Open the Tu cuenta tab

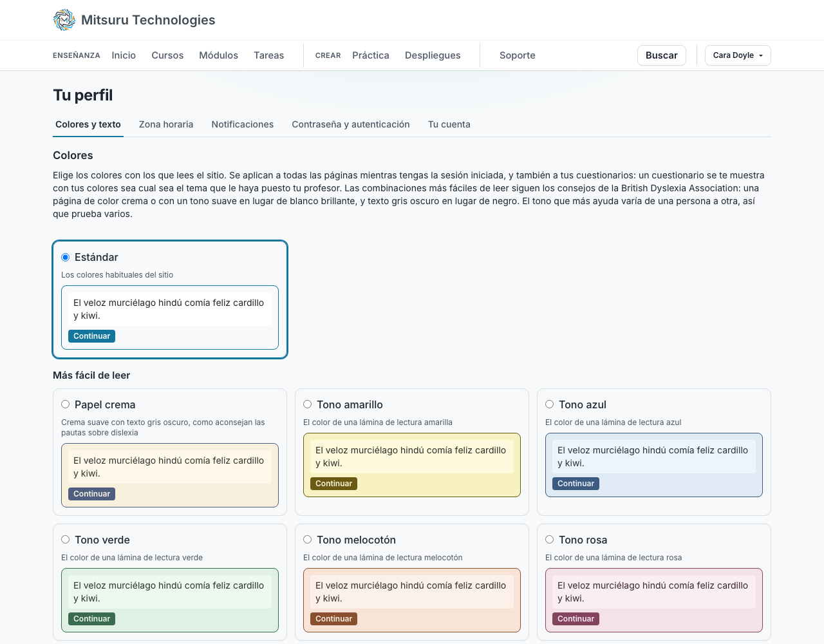[x=449, y=124]
